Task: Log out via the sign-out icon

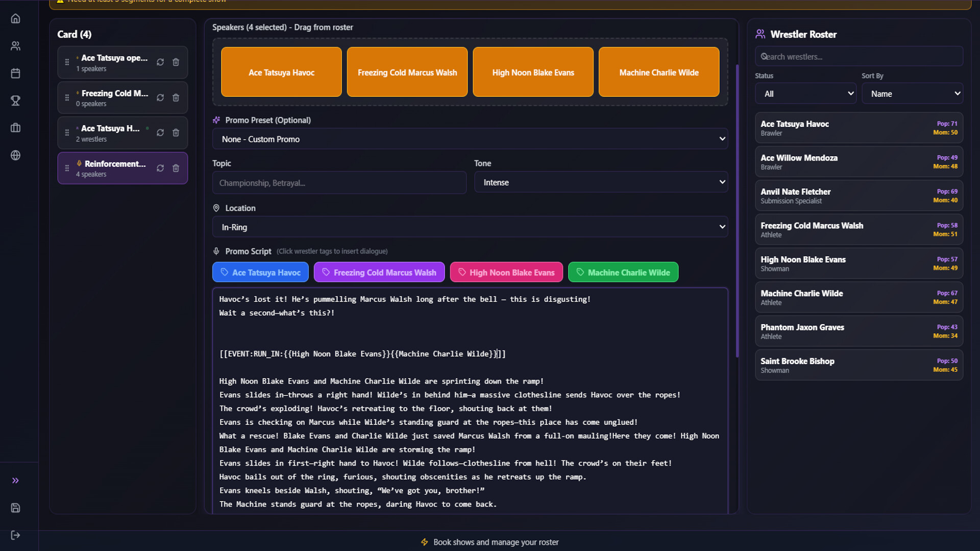Action: [15, 535]
